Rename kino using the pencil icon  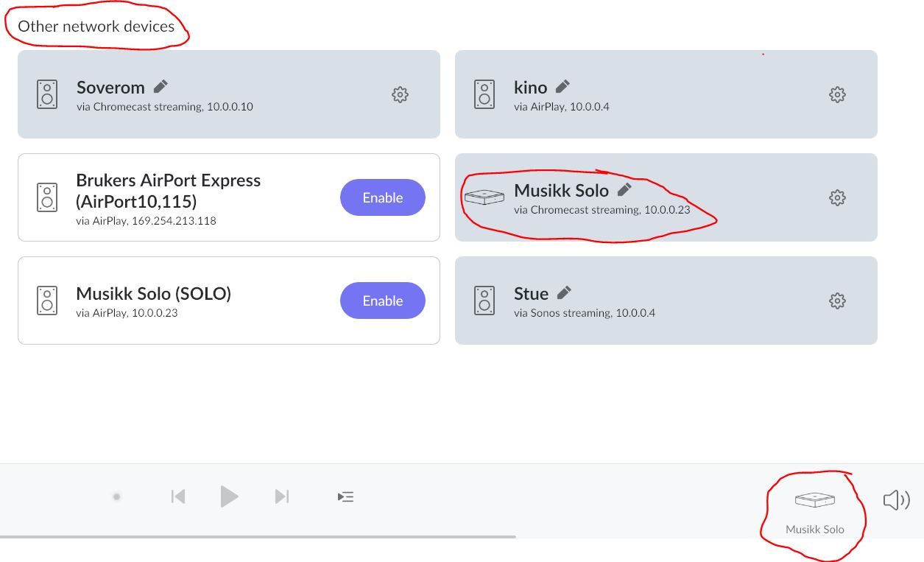tap(563, 87)
